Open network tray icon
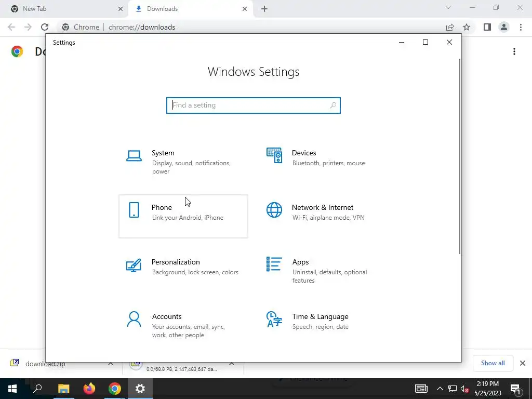Screen dimensions: 532x399 point(453,389)
